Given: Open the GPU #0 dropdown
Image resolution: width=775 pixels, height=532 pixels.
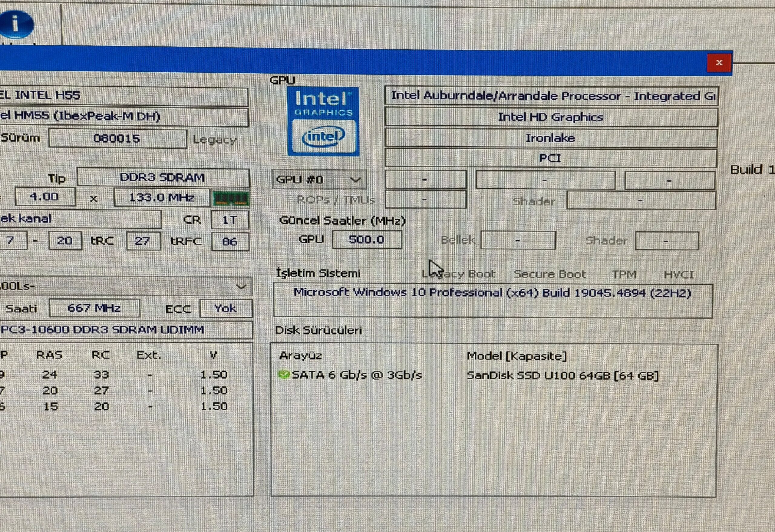Looking at the screenshot, I should point(319,180).
